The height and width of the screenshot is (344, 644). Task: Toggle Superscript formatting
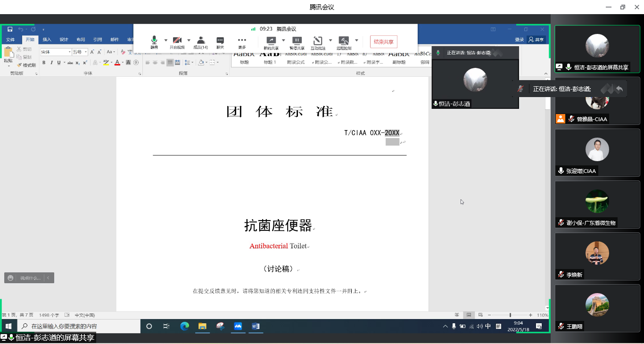(x=85, y=63)
